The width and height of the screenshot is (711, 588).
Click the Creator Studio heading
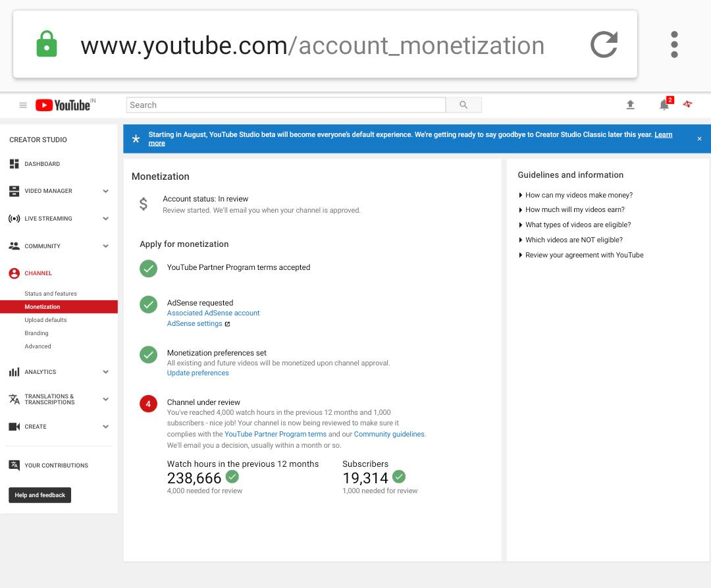[38, 140]
